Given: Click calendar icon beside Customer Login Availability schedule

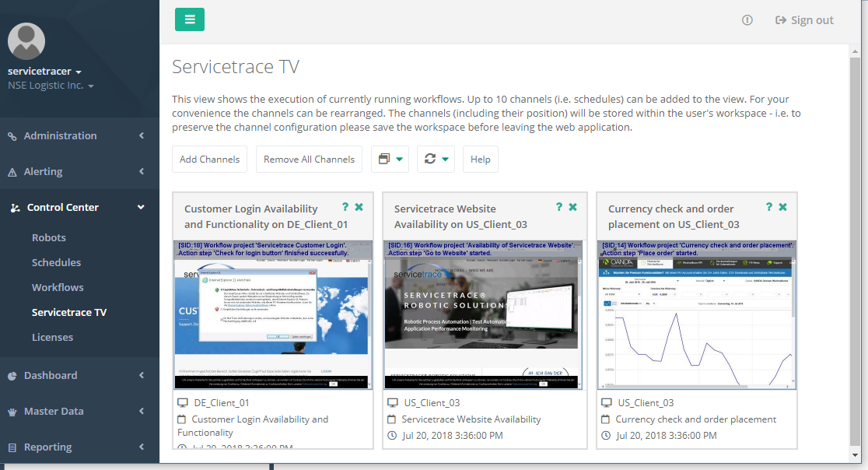Looking at the screenshot, I should point(181,419).
